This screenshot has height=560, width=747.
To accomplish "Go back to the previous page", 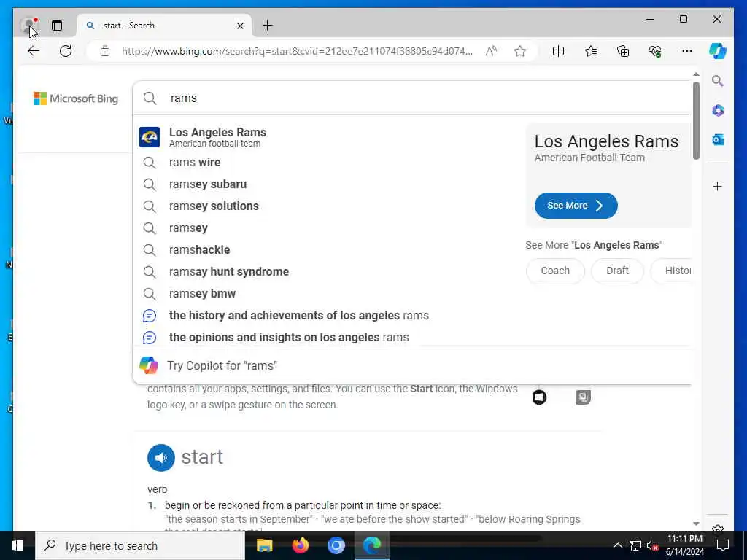I will tap(34, 51).
